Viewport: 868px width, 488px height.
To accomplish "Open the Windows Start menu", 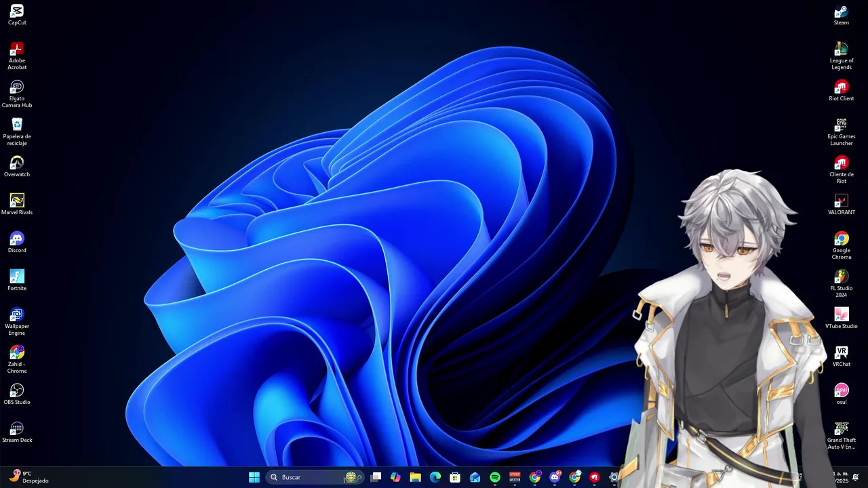I will pyautogui.click(x=254, y=477).
